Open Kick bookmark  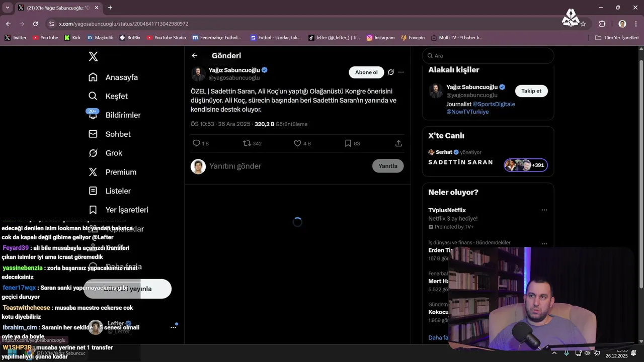click(x=72, y=38)
